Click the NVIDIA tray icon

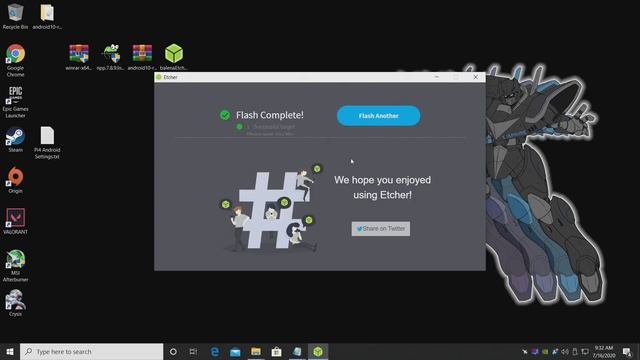click(x=545, y=351)
